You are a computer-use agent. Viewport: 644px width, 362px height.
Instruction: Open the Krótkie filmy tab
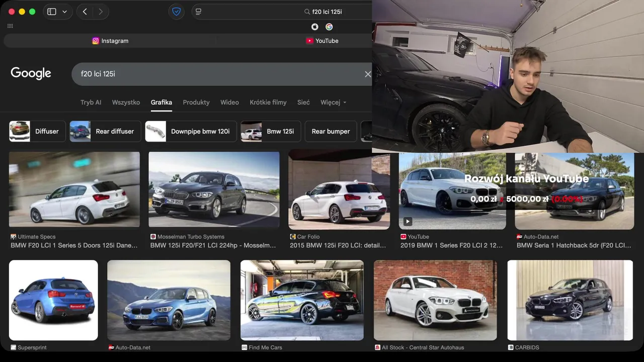tap(268, 102)
